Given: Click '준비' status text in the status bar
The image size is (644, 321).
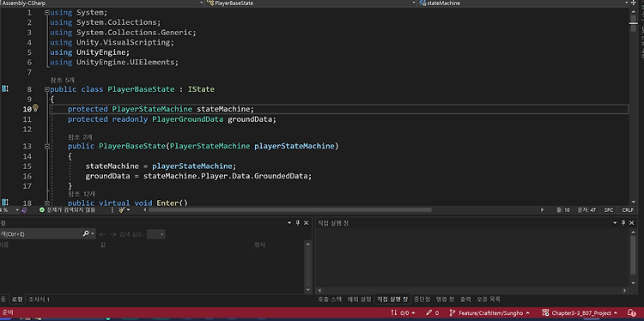Looking at the screenshot, I should tap(8, 312).
